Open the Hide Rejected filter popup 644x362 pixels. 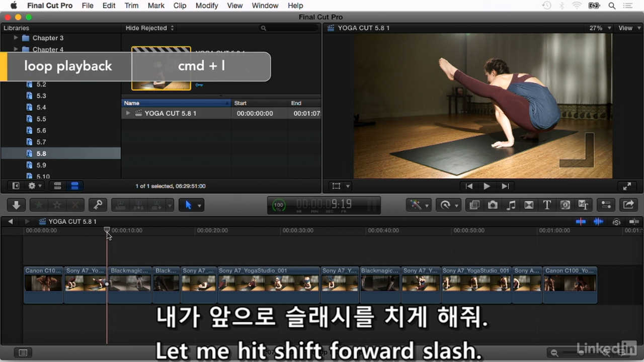(x=149, y=28)
